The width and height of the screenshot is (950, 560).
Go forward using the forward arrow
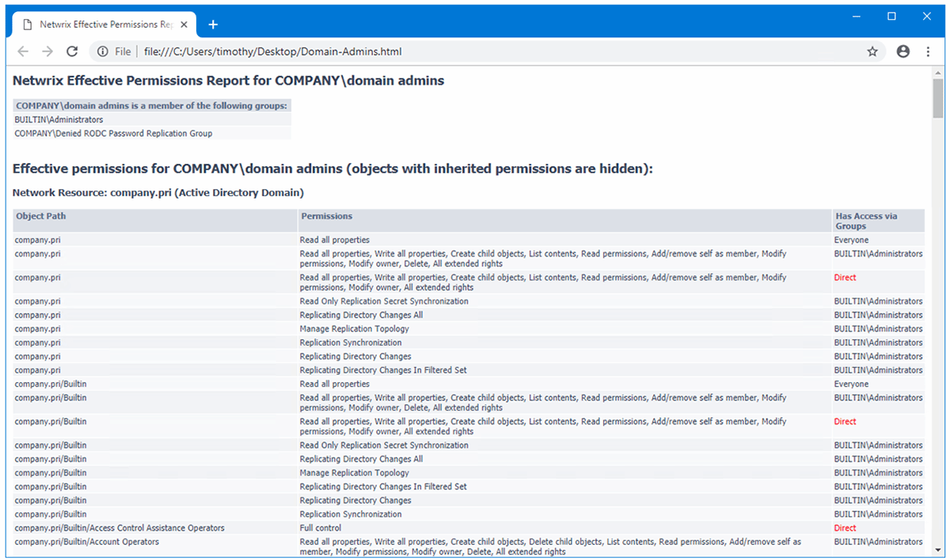click(x=47, y=51)
